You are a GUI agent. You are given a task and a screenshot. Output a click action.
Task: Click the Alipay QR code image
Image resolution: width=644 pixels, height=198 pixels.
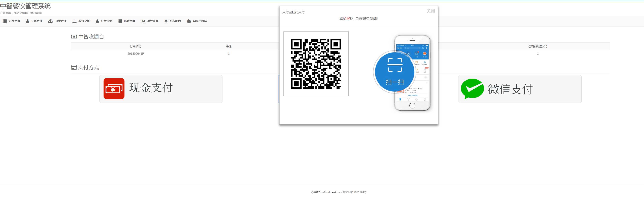pyautogui.click(x=316, y=64)
